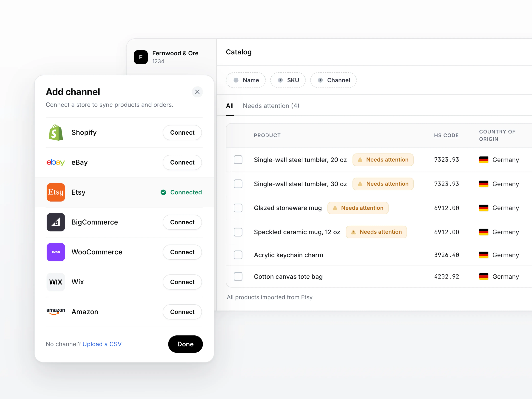Add an SKU filter
The height and width of the screenshot is (399, 532).
288,80
